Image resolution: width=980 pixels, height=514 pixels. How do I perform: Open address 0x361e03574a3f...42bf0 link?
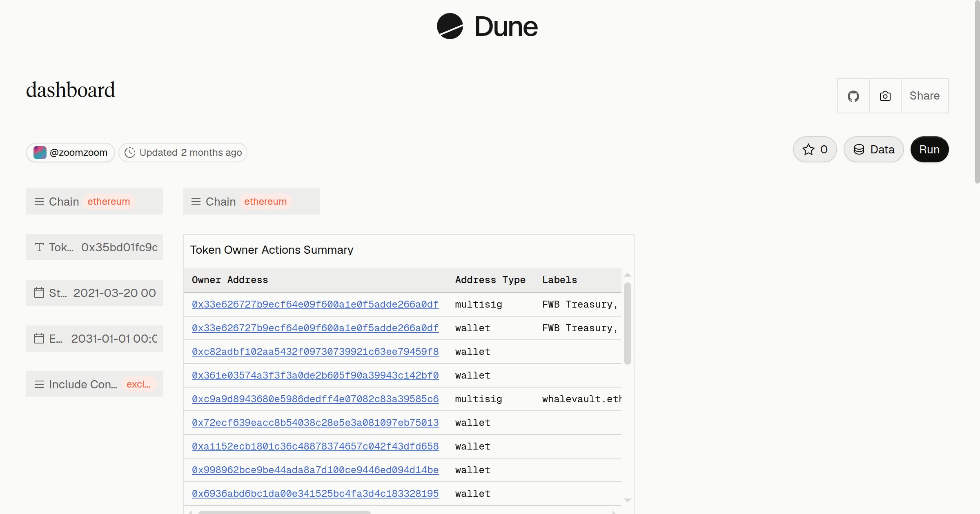[315, 375]
